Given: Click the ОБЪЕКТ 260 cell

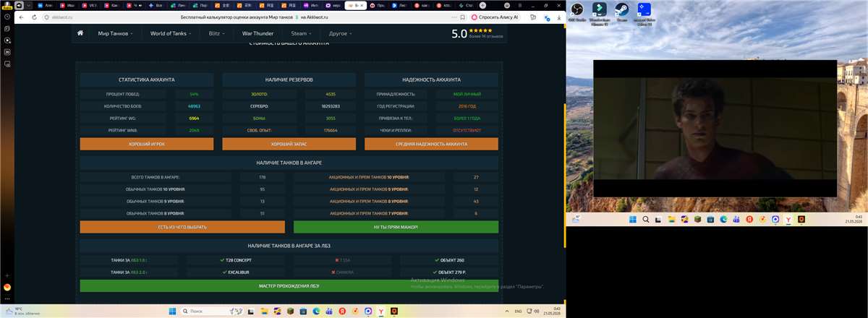Looking at the screenshot, I should click(449, 260).
